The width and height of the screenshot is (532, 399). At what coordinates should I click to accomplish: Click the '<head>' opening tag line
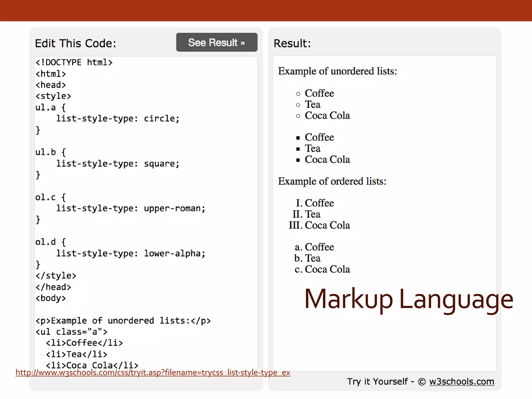pos(51,85)
